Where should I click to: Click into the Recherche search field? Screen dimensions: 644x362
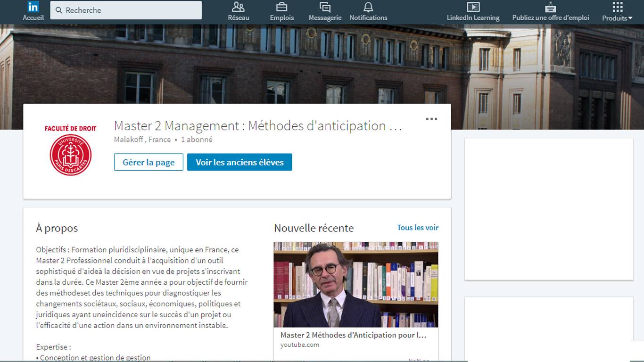click(x=126, y=10)
